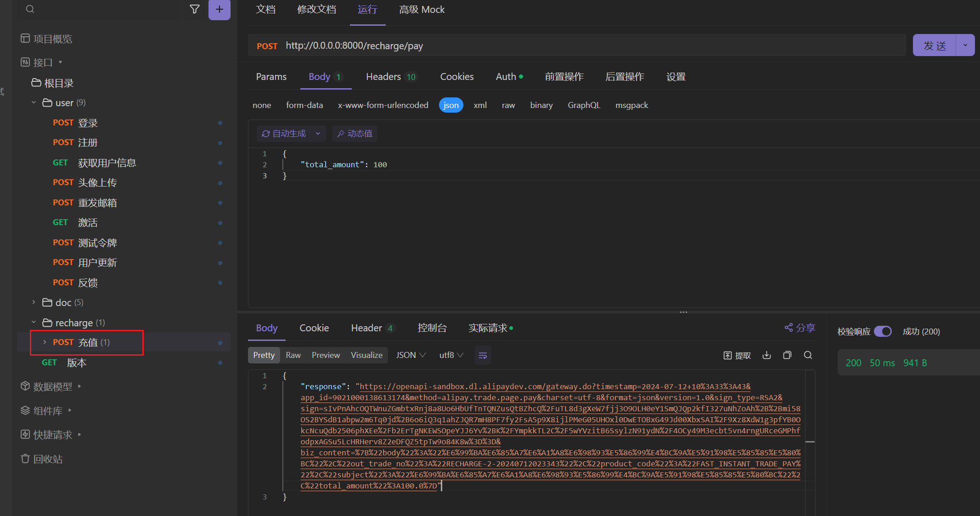Click the filter funnel icon
The width and height of the screenshot is (980, 516).
coord(195,9)
